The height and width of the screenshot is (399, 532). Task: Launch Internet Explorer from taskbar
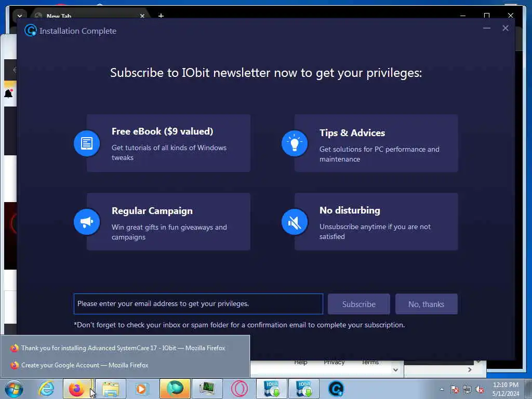point(46,389)
